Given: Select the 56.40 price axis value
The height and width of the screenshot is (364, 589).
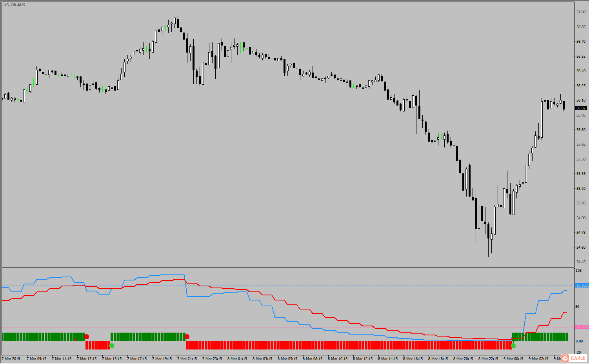Looking at the screenshot, I should tap(581, 71).
